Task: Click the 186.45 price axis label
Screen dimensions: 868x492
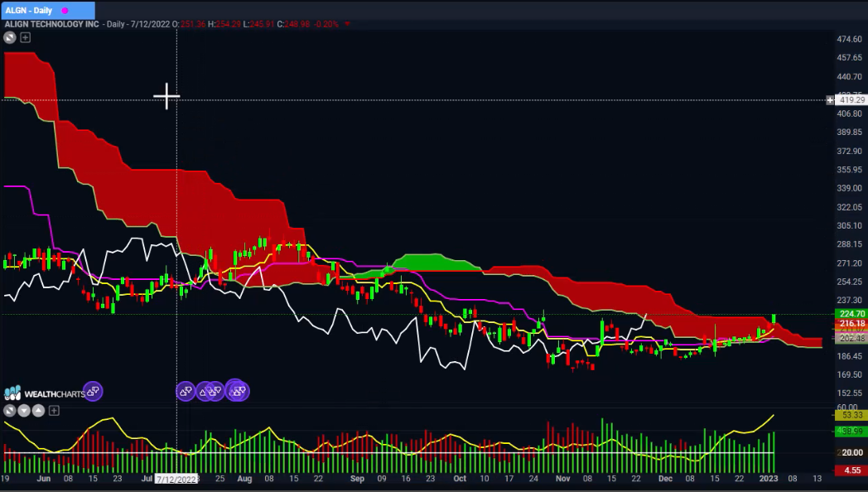Action: [849, 356]
